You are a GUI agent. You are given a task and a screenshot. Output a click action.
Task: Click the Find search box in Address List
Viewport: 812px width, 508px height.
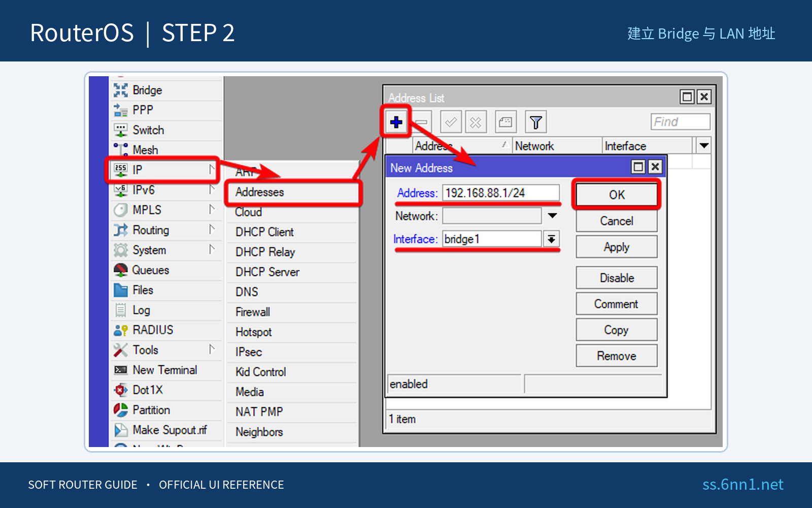tap(681, 122)
